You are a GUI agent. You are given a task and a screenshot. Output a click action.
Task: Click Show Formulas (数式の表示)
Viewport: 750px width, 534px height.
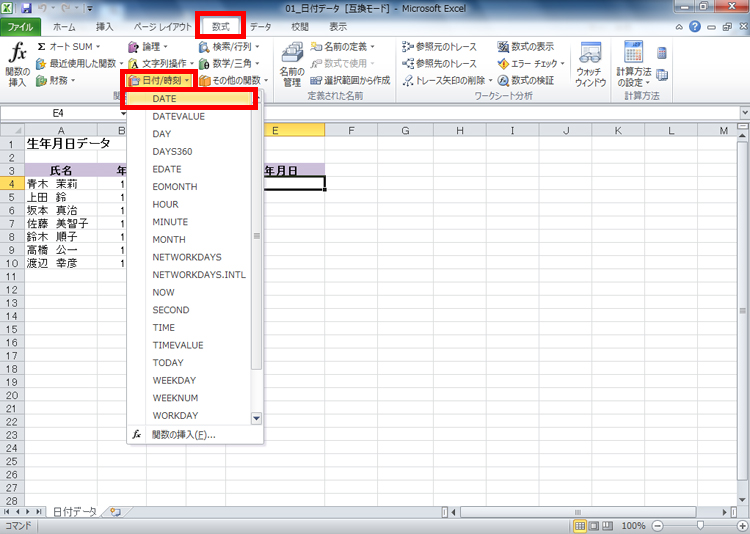pos(526,46)
